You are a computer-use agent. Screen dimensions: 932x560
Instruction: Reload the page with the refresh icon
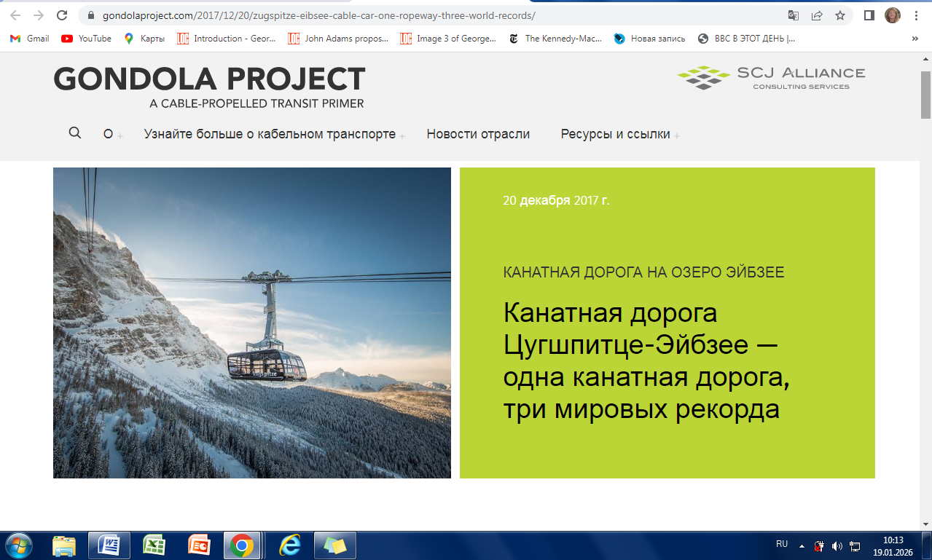pyautogui.click(x=63, y=15)
